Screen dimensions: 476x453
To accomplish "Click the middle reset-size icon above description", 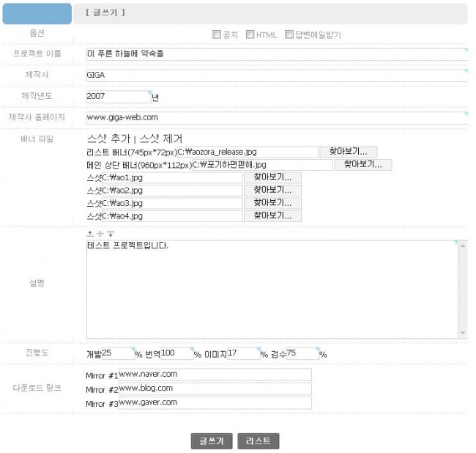I will point(100,233).
